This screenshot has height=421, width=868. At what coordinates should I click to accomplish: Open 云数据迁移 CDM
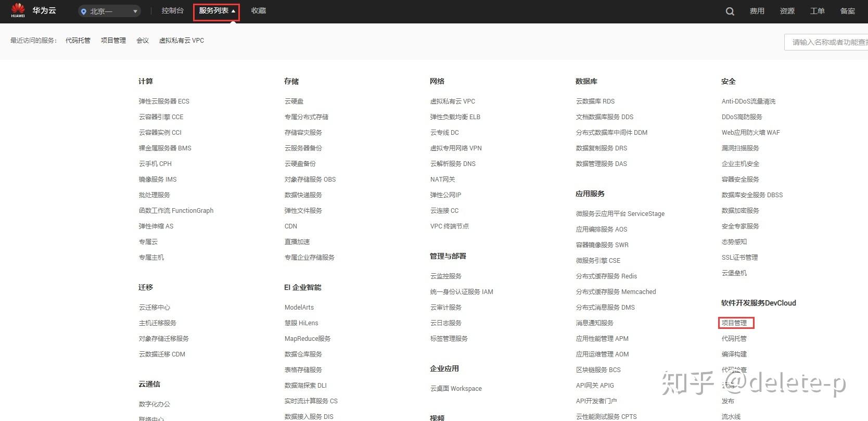click(162, 354)
